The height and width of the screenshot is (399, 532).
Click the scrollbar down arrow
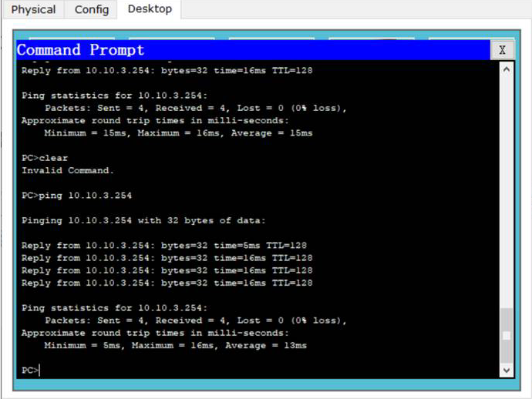pos(507,370)
